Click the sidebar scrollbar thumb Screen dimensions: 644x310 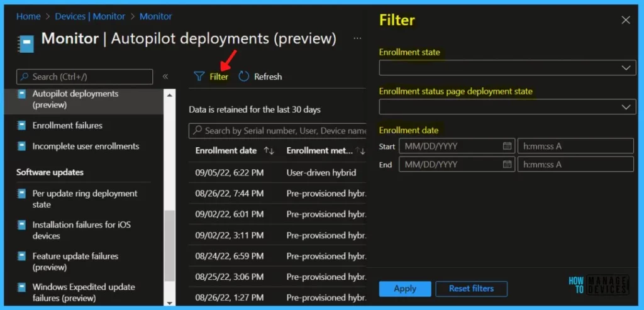(170, 245)
